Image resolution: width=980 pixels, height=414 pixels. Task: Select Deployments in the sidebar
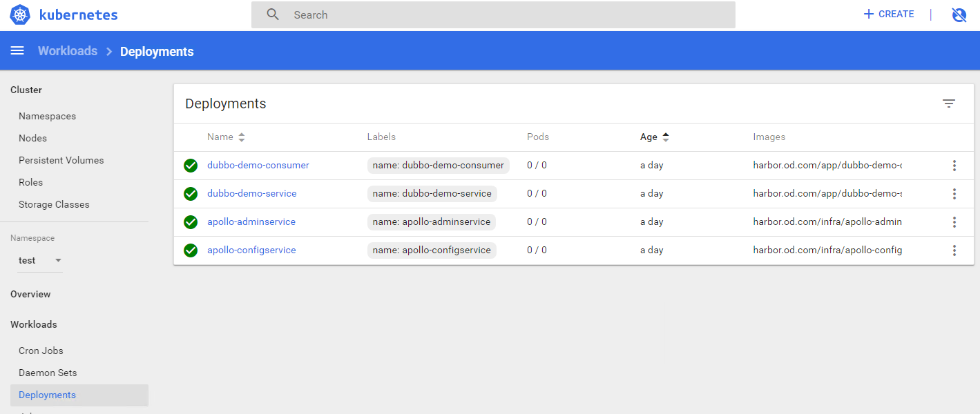79,395
